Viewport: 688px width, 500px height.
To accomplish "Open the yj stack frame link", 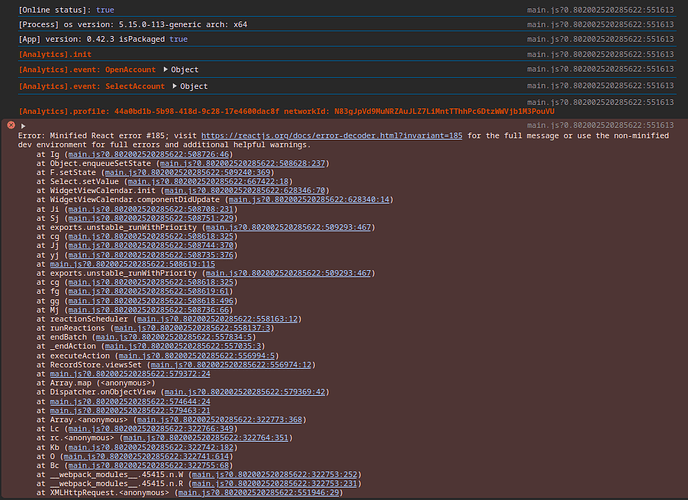I will point(151,255).
